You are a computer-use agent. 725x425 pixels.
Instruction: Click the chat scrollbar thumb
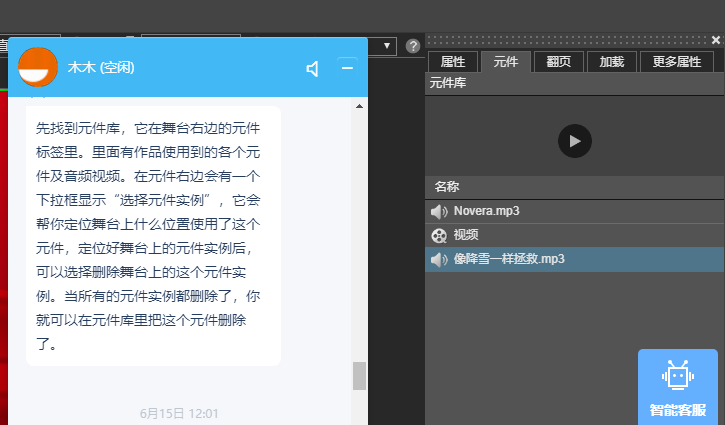359,376
